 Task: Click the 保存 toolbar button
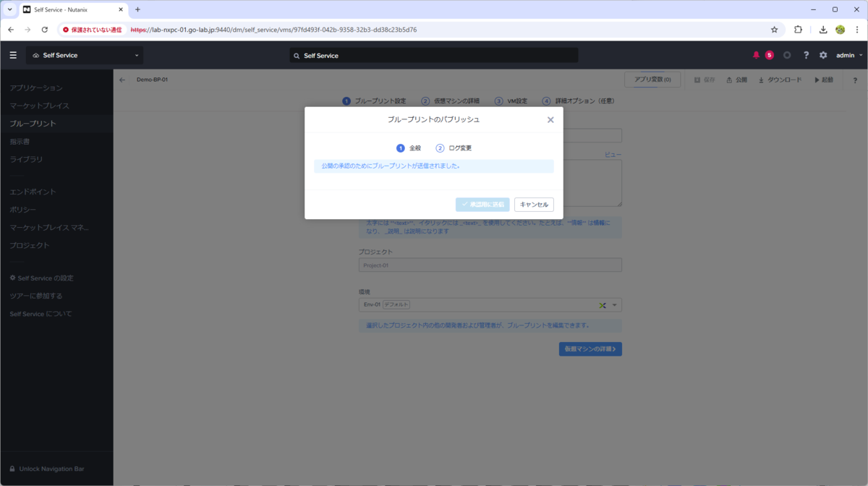(705, 80)
